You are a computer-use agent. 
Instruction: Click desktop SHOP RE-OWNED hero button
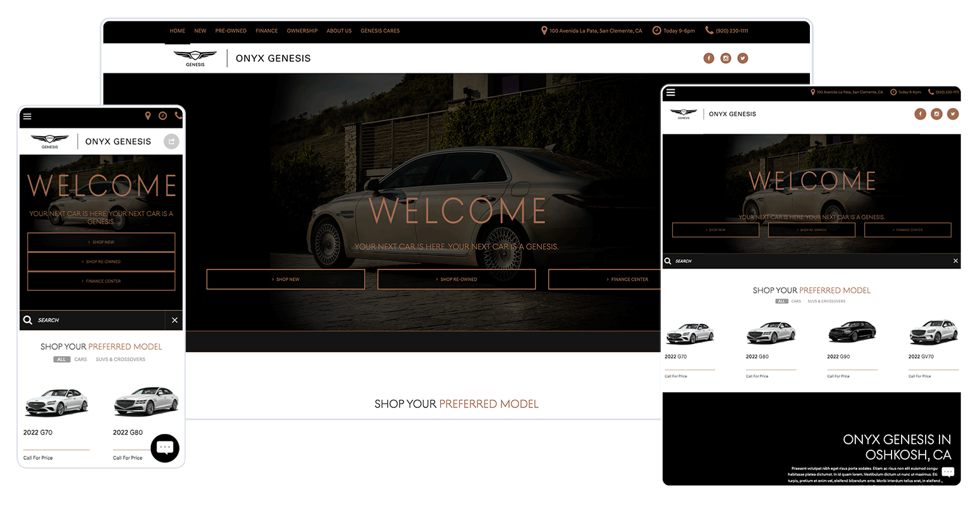point(456,279)
